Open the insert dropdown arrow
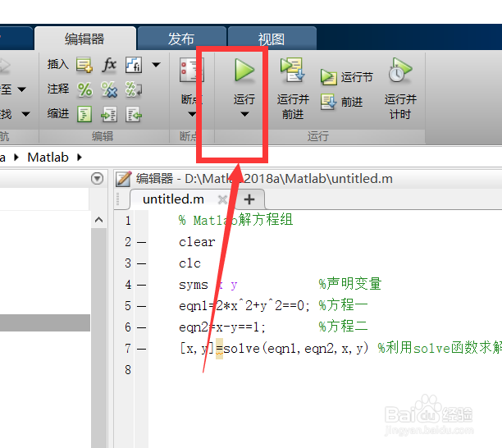Viewport: 502px width, 448px height. pos(156,65)
